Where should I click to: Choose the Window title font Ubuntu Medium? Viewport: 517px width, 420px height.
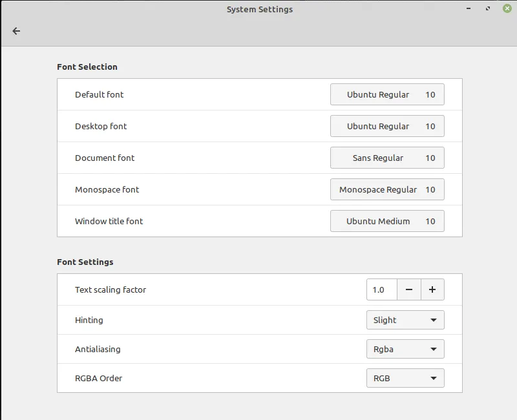tap(387, 221)
